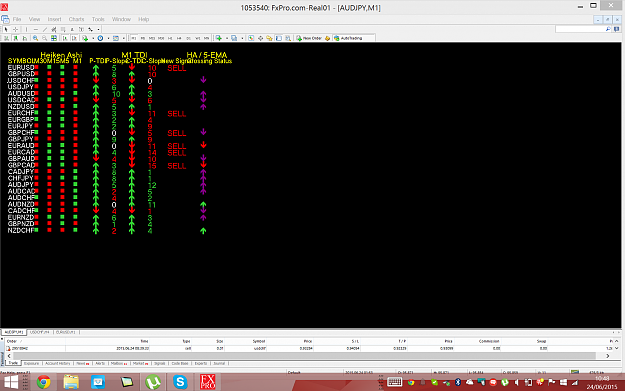Viewport: 625px width, 391px height.
Task: Expand the Templates dropdown arrow
Action: point(124,38)
